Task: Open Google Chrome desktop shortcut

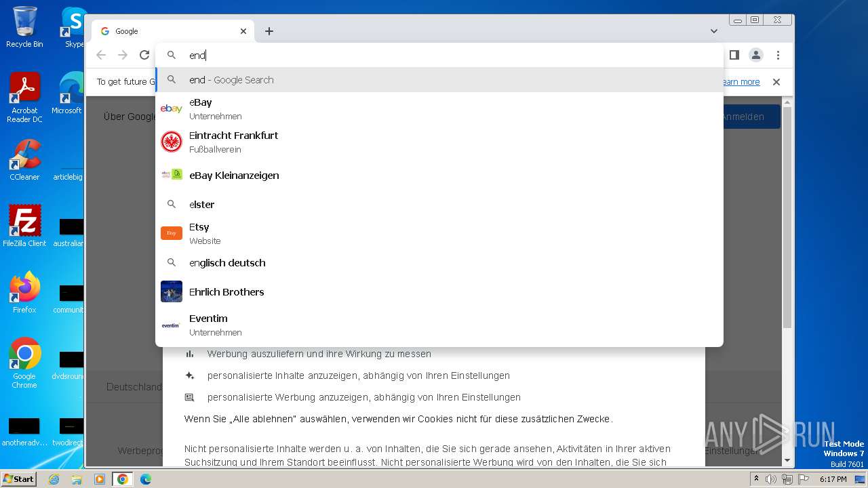Action: click(24, 363)
